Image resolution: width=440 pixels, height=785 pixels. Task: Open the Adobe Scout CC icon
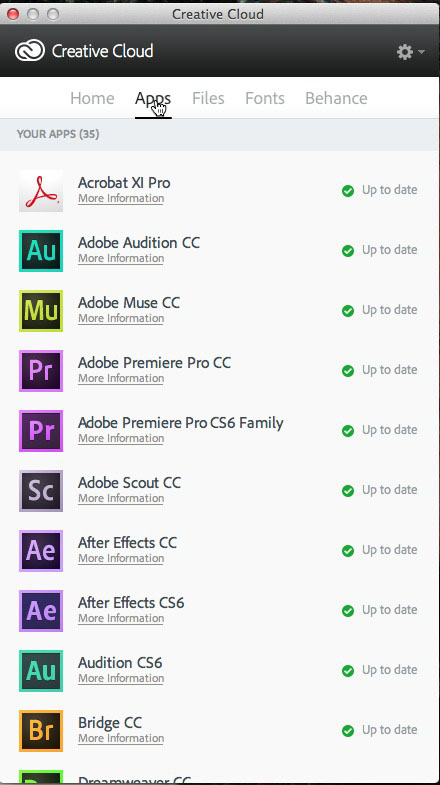41,491
